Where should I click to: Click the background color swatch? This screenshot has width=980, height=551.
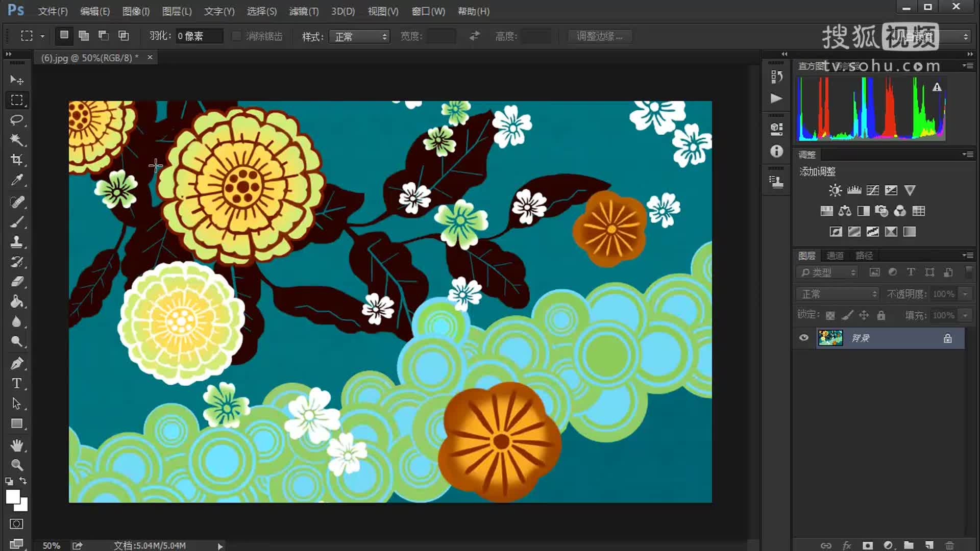coord(23,507)
